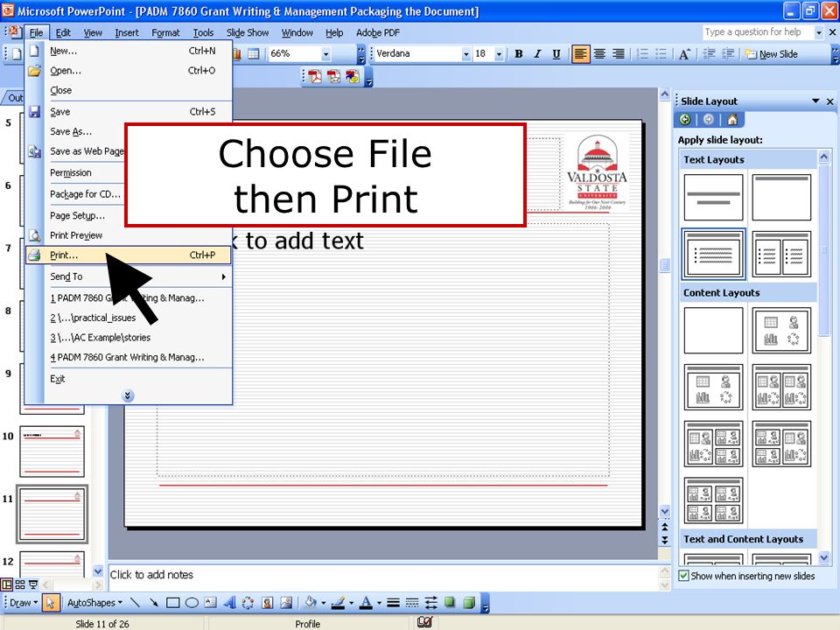Screen dimensions: 840x630
Task: Open the zoom percentage dropdown showing 66%
Action: coord(325,53)
